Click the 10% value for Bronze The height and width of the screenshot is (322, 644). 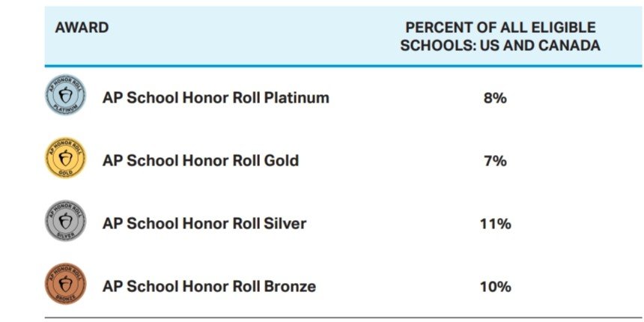click(x=495, y=286)
